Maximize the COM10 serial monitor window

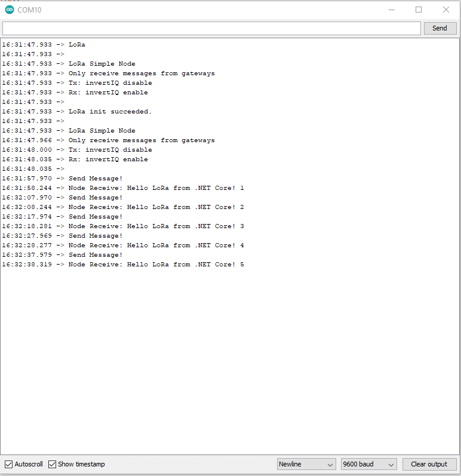[419, 10]
